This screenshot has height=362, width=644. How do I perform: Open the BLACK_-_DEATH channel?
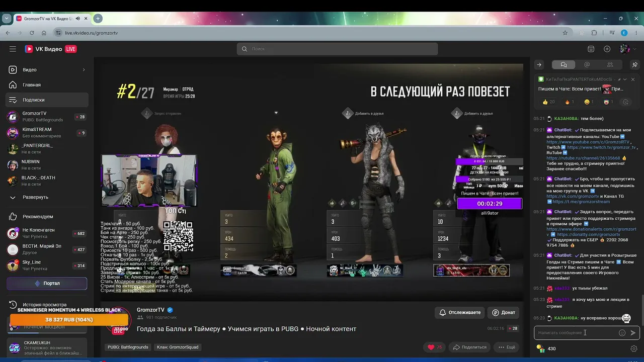47,181
